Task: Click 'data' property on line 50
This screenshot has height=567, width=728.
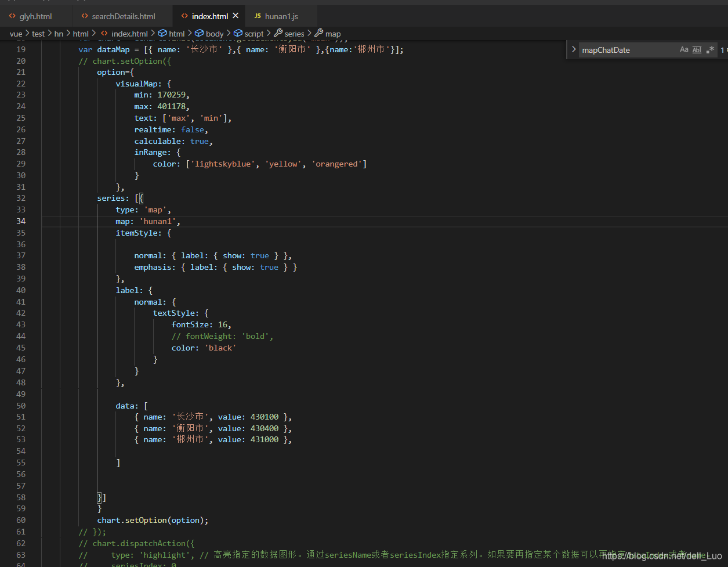Action: coord(125,405)
